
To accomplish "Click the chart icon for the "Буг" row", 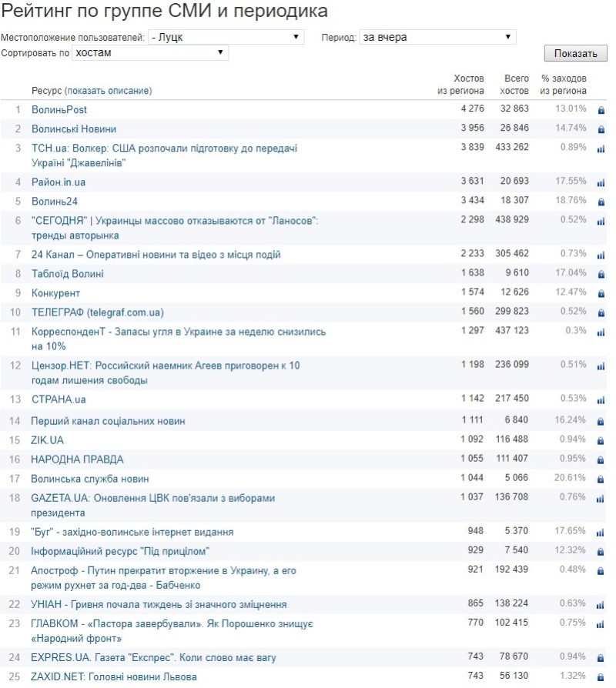I will coord(601,533).
